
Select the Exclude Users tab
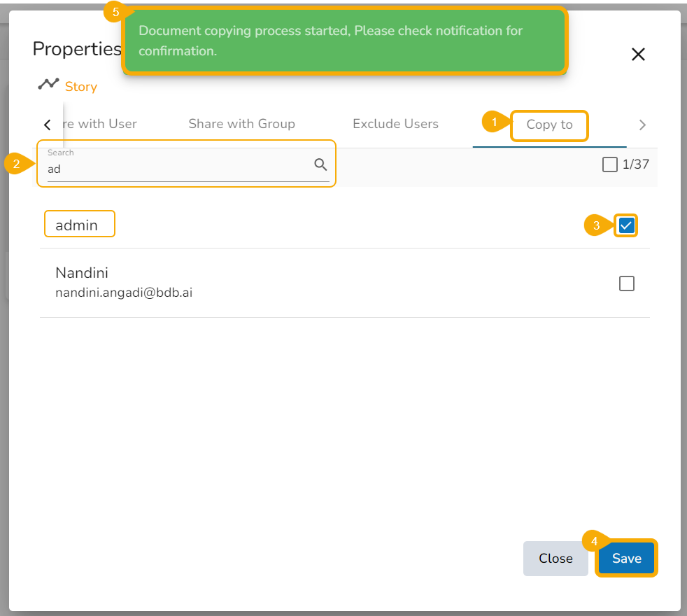(x=395, y=124)
